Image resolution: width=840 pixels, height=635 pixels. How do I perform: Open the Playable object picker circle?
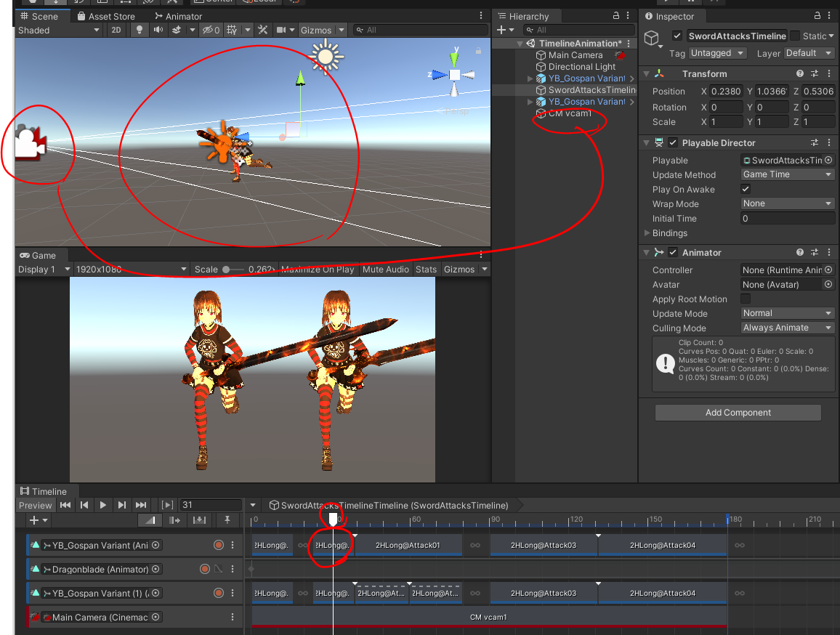828,161
